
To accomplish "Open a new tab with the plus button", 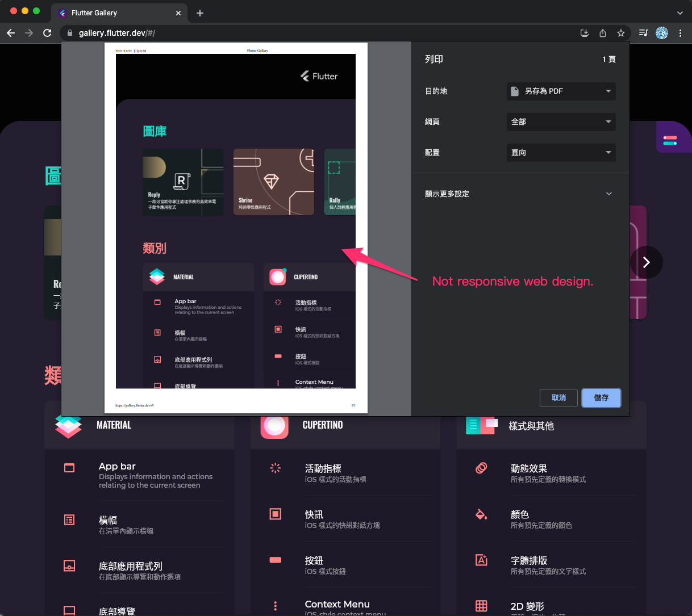I will pyautogui.click(x=200, y=12).
